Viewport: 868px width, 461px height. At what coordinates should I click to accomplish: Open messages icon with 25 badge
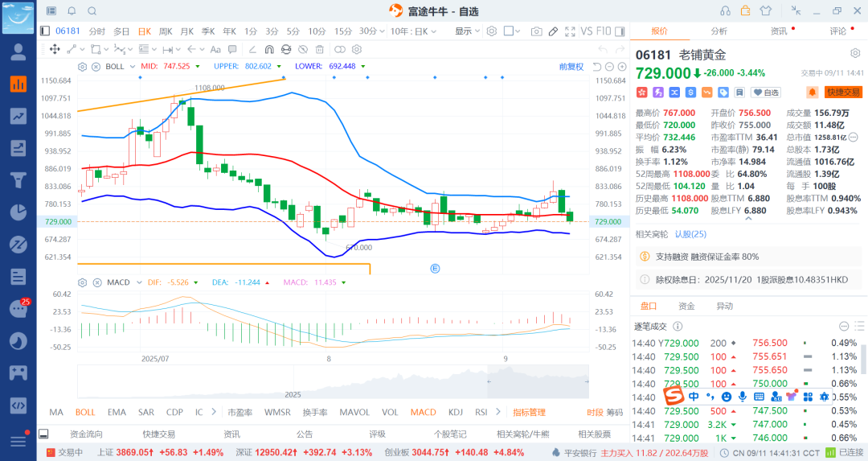[18, 308]
